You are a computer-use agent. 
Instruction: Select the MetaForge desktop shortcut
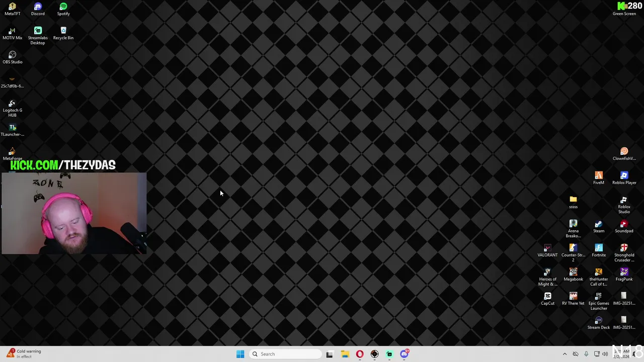12,154
